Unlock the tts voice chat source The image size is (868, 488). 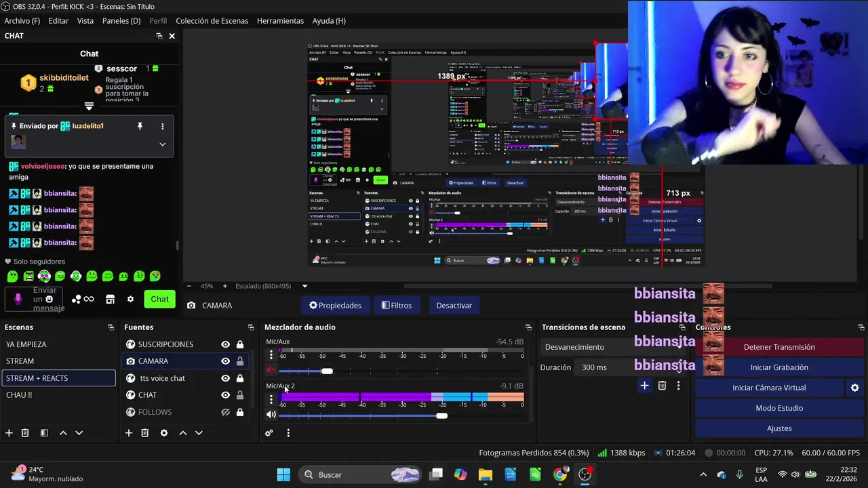click(239, 378)
